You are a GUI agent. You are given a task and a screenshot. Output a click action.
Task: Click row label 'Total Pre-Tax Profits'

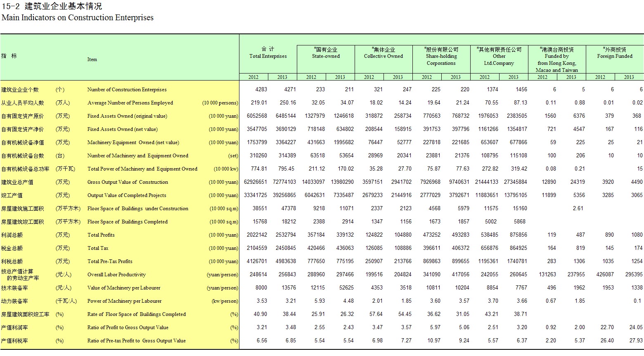(110, 261)
